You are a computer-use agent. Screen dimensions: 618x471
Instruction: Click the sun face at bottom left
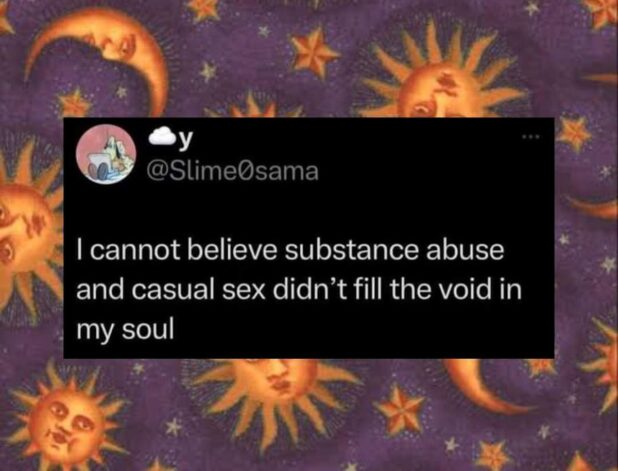pos(65,422)
